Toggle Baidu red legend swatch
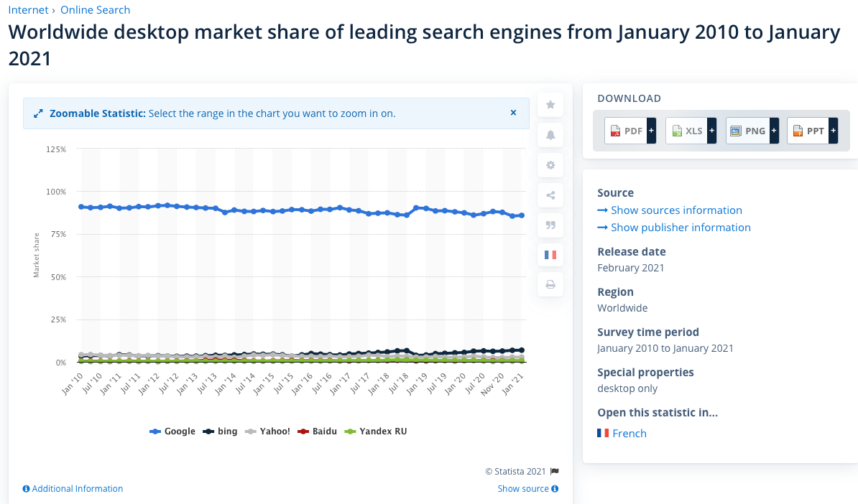 coord(303,431)
